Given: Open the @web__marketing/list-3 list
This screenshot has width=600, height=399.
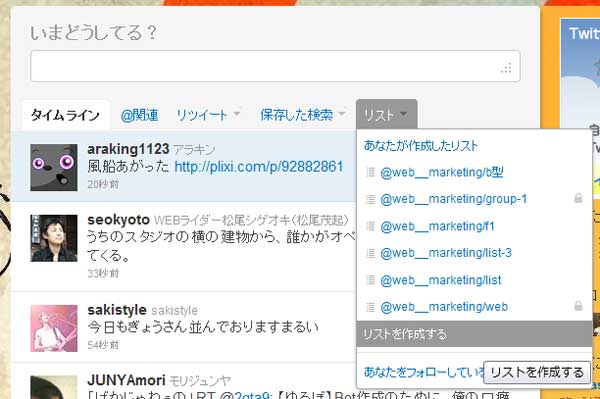Looking at the screenshot, I should (x=446, y=253).
